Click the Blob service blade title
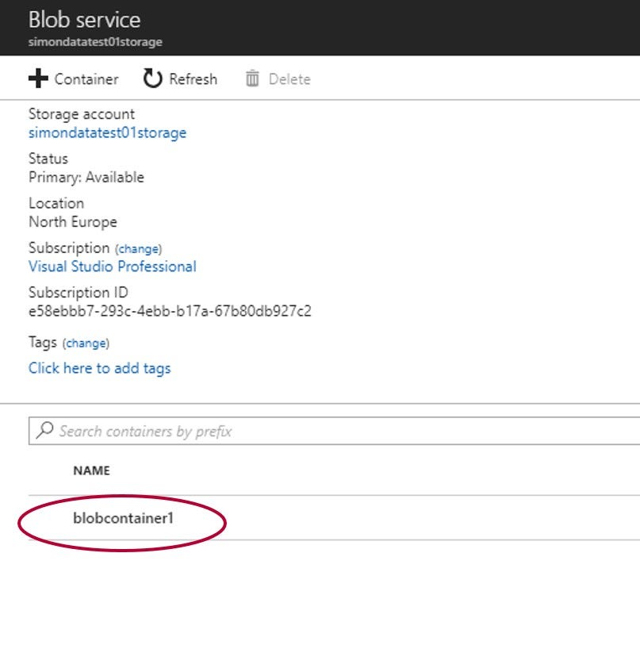 tap(84, 20)
